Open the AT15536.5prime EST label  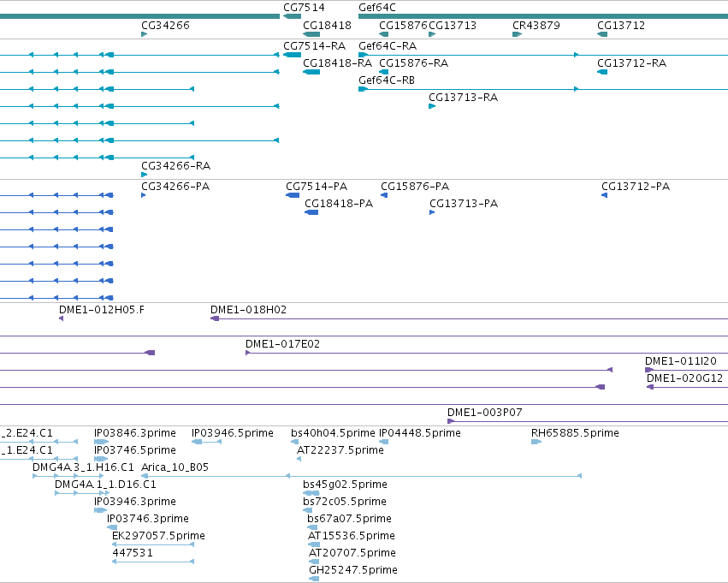tap(352, 537)
